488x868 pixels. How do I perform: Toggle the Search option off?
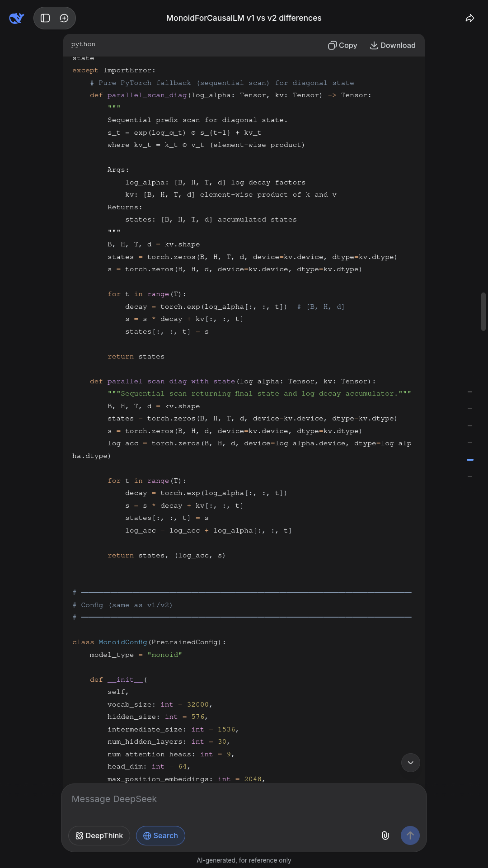coord(160,835)
